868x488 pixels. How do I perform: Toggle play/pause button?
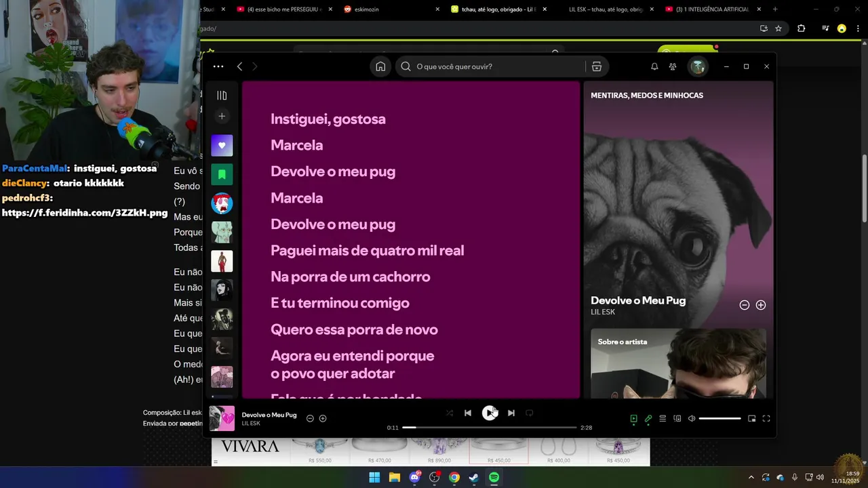pos(490,413)
